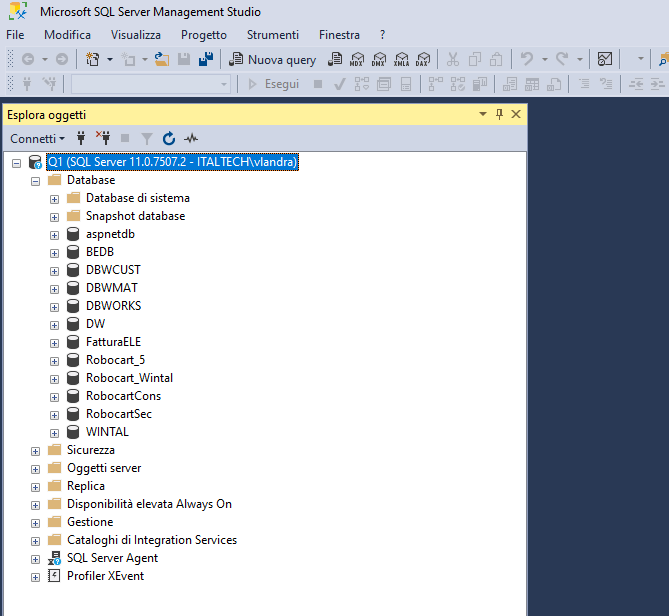Click the copy icon in toolbar
Image resolution: width=669 pixels, height=616 pixels.
(x=474, y=59)
